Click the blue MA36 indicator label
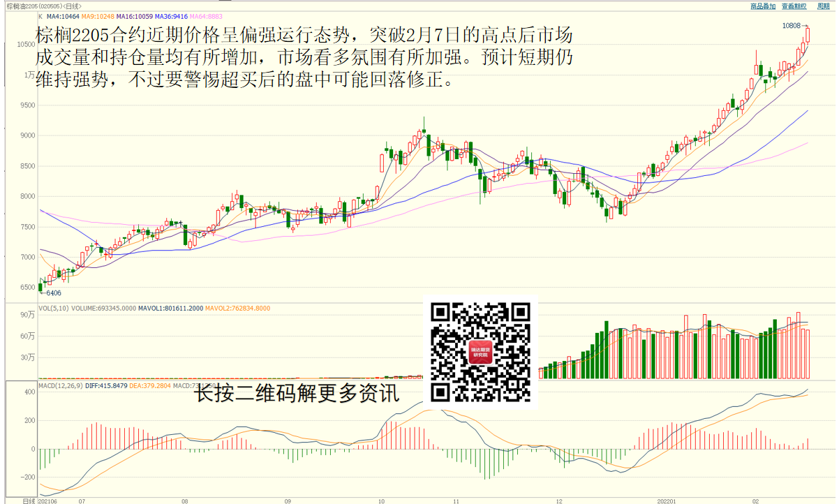The width and height of the screenshot is (839, 504). coord(169,16)
